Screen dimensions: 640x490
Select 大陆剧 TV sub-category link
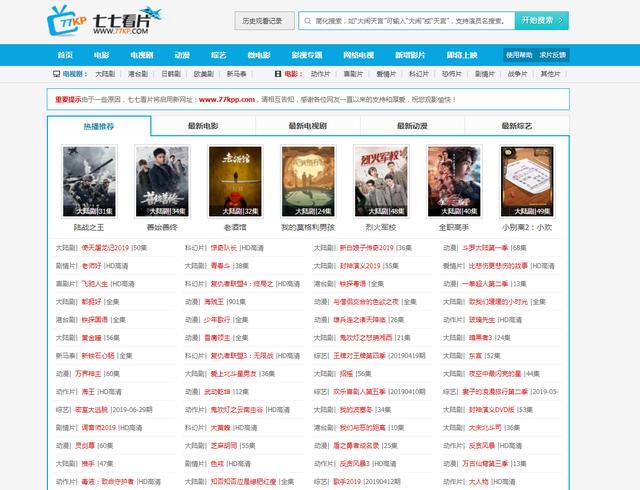pos(105,74)
